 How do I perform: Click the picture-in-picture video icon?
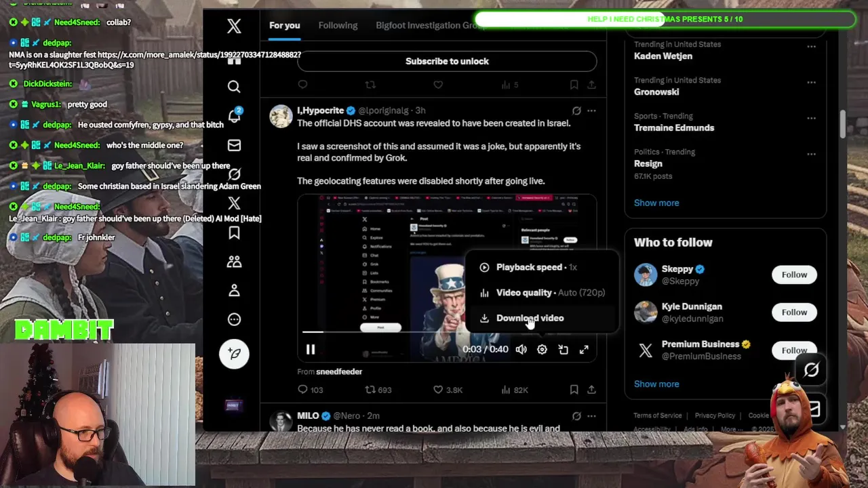pos(563,349)
